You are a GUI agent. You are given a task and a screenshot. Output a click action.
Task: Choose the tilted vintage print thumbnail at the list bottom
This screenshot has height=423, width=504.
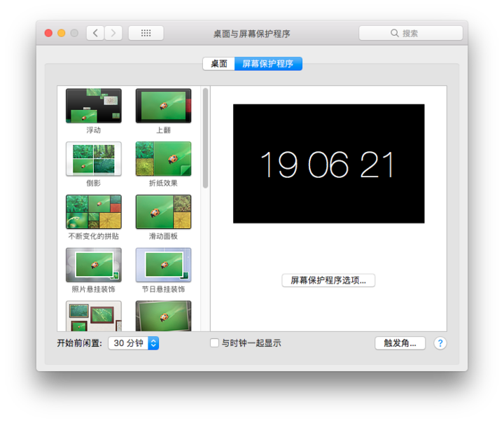(x=164, y=316)
